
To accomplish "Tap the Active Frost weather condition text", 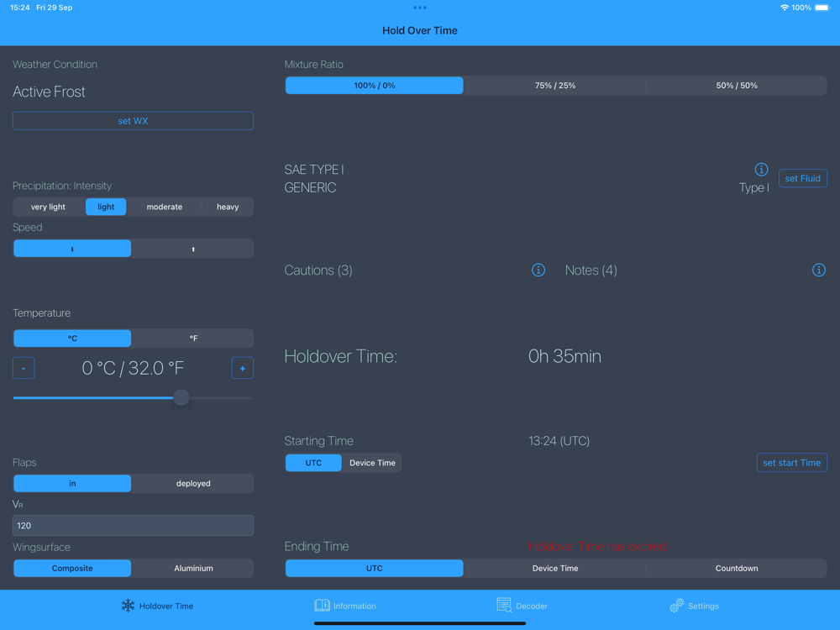I will click(49, 92).
